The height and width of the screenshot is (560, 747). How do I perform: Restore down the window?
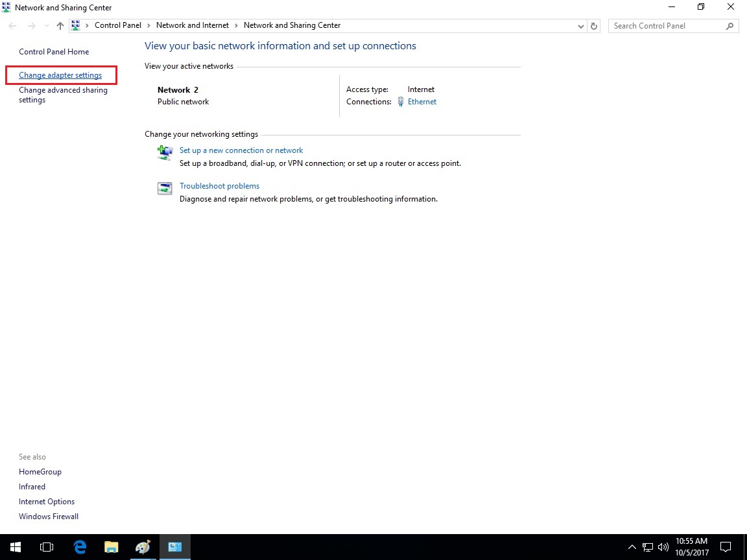tap(701, 7)
